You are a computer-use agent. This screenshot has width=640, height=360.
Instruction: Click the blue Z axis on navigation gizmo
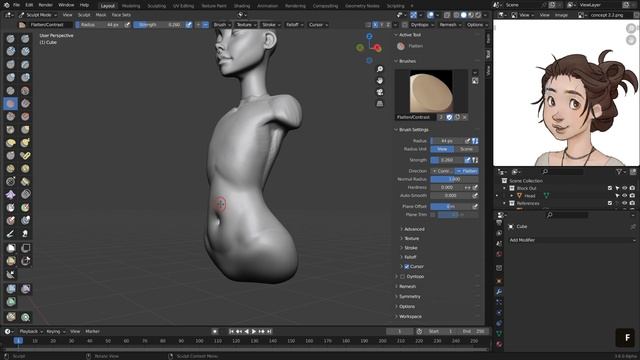click(x=369, y=36)
